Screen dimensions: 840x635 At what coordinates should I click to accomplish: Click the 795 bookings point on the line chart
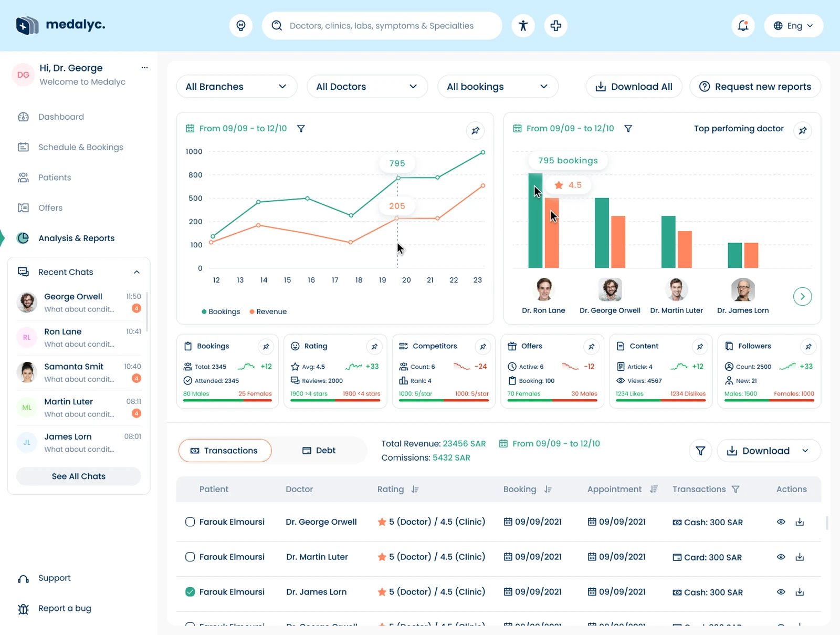[398, 178]
